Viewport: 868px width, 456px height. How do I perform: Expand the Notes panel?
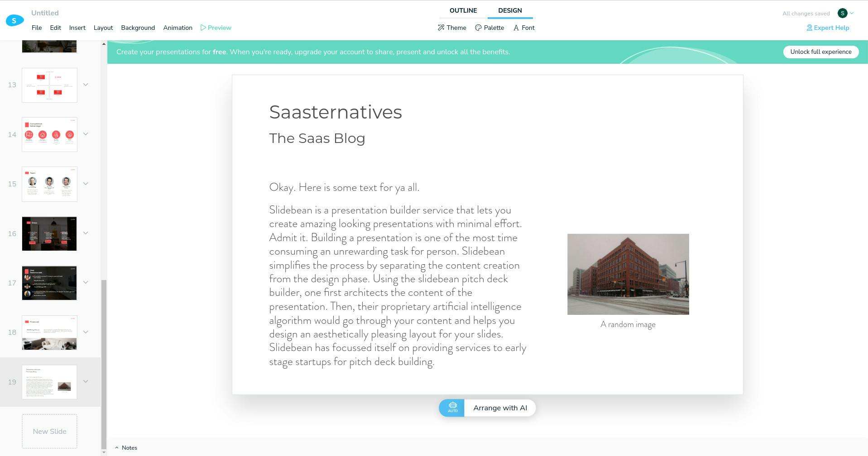click(x=126, y=447)
